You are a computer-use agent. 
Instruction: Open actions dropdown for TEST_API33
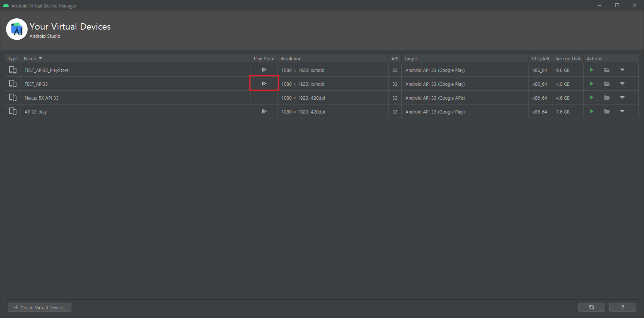point(622,84)
